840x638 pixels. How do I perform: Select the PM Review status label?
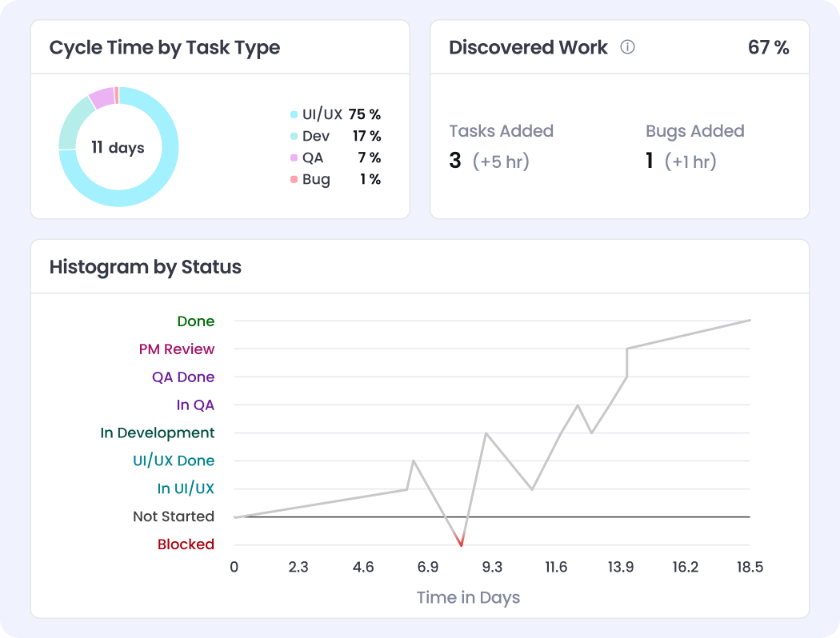point(177,349)
